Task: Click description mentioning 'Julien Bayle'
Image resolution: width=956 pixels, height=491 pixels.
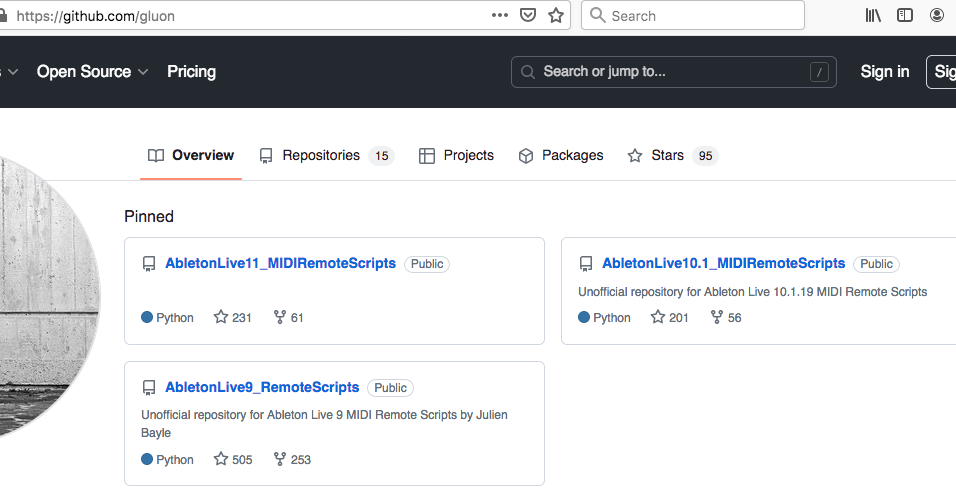Action: click(324, 423)
